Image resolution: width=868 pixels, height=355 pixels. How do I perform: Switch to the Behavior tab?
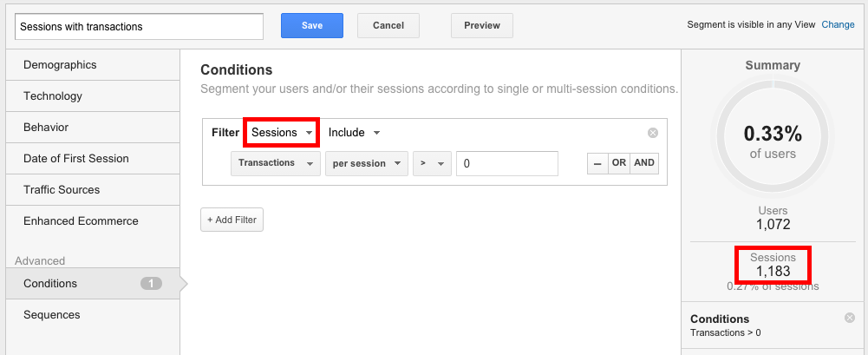(x=46, y=128)
